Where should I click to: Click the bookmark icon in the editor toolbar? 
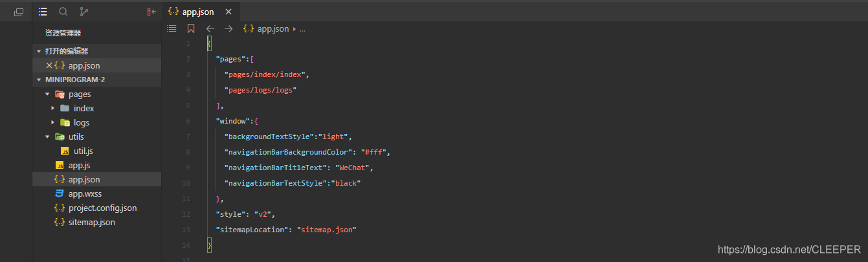[x=191, y=28]
